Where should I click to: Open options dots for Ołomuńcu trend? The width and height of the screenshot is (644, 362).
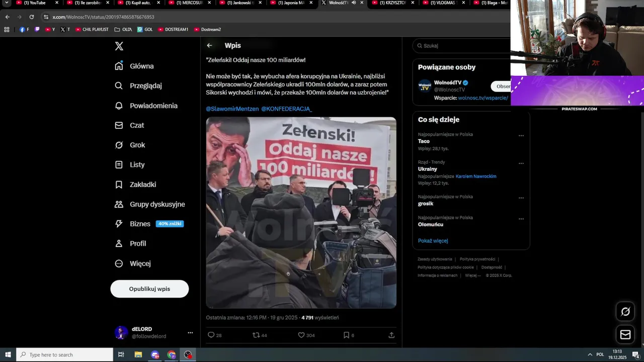pyautogui.click(x=521, y=219)
